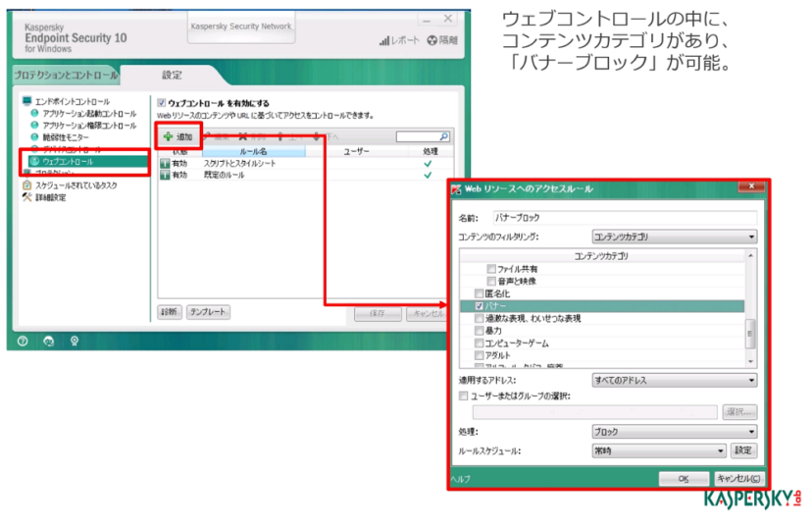
Task: Click the green plus Add (追加) icon
Action: [x=168, y=136]
